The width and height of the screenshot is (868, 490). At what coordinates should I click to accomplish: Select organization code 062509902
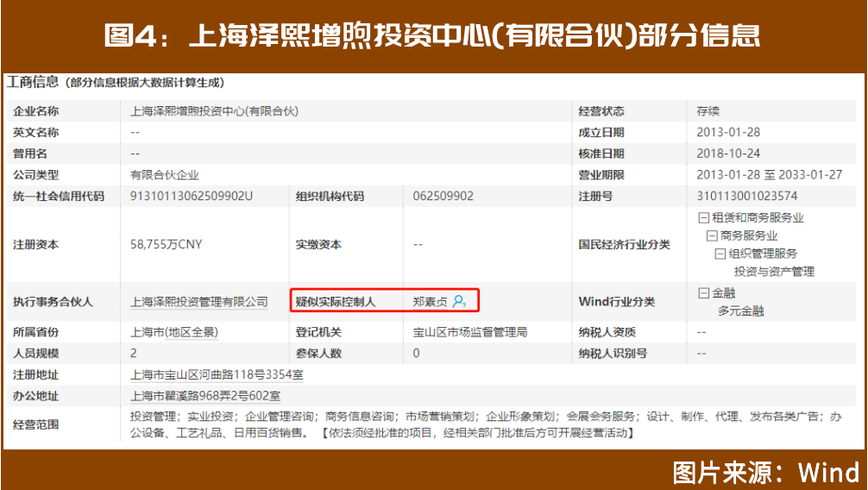click(x=443, y=196)
